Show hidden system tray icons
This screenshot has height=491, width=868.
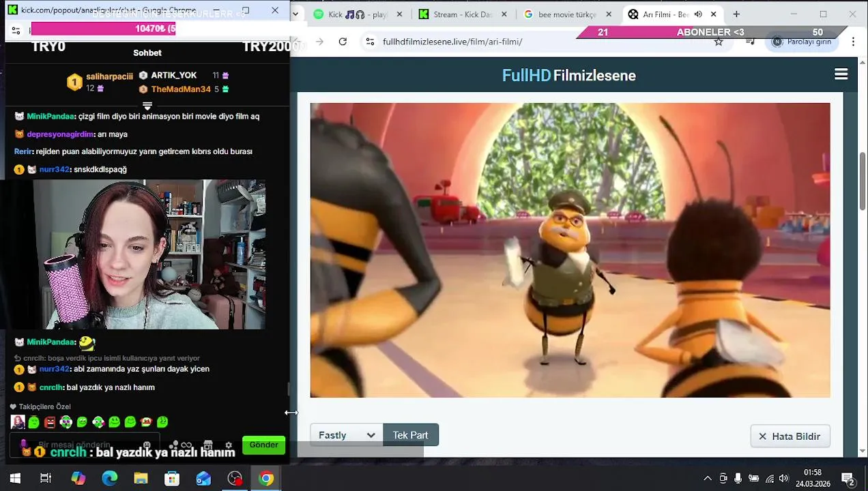click(x=708, y=478)
